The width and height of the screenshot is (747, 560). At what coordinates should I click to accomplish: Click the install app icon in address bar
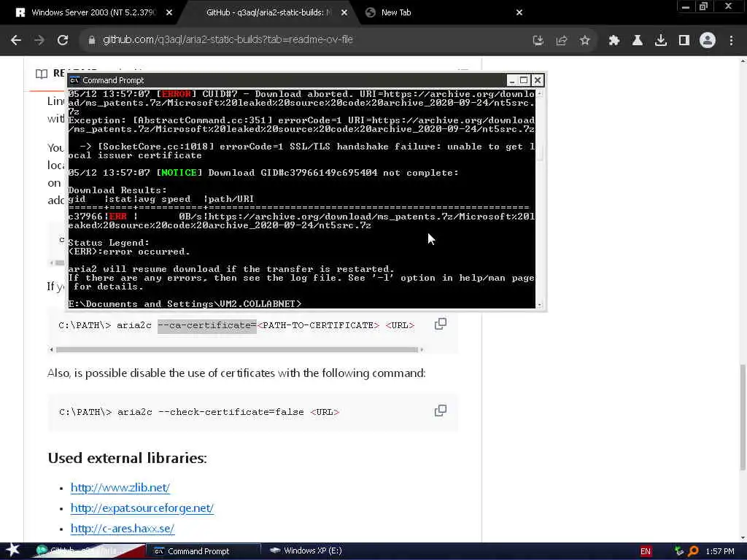pos(538,41)
